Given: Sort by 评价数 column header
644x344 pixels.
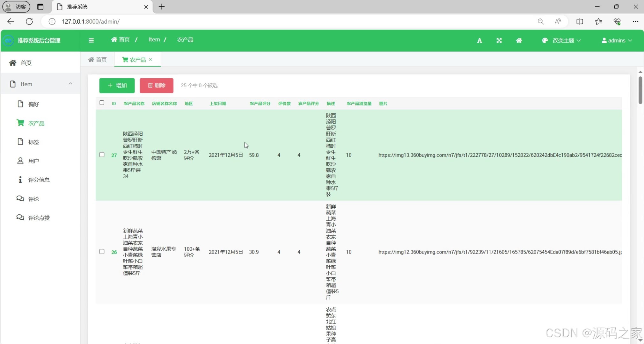Looking at the screenshot, I should point(284,104).
